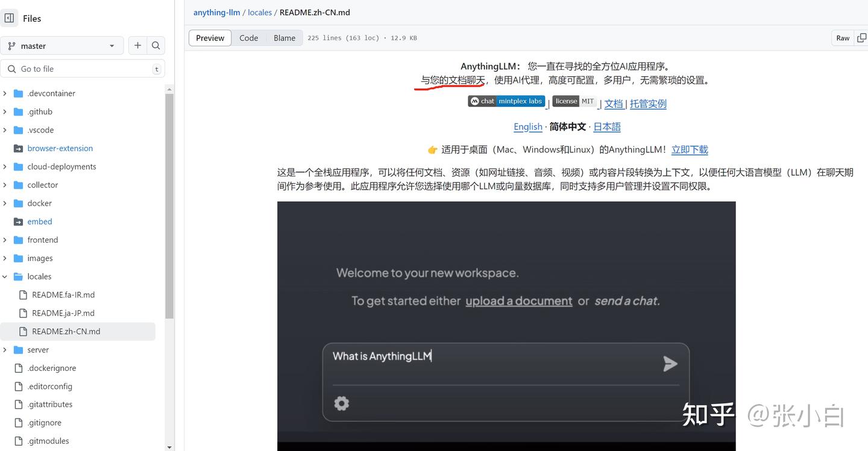Viewport: 868px width, 451px height.
Task: Collapse the Files sidebar panel
Action: tap(9, 18)
